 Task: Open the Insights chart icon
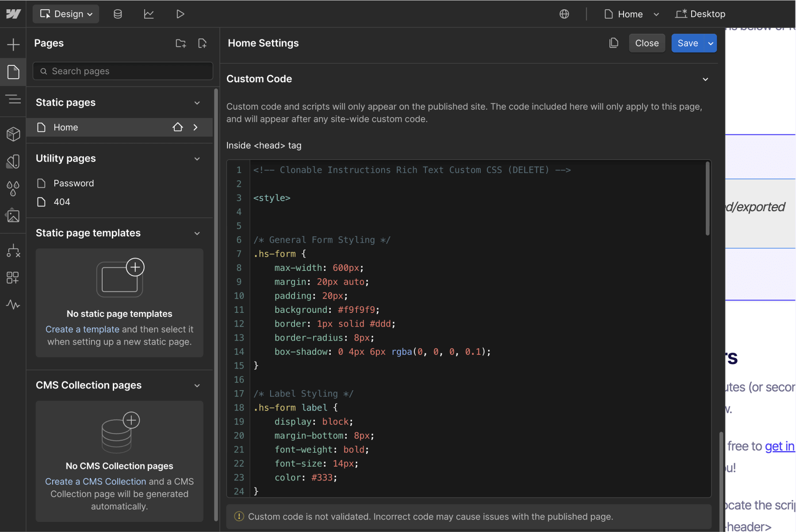[149, 14]
